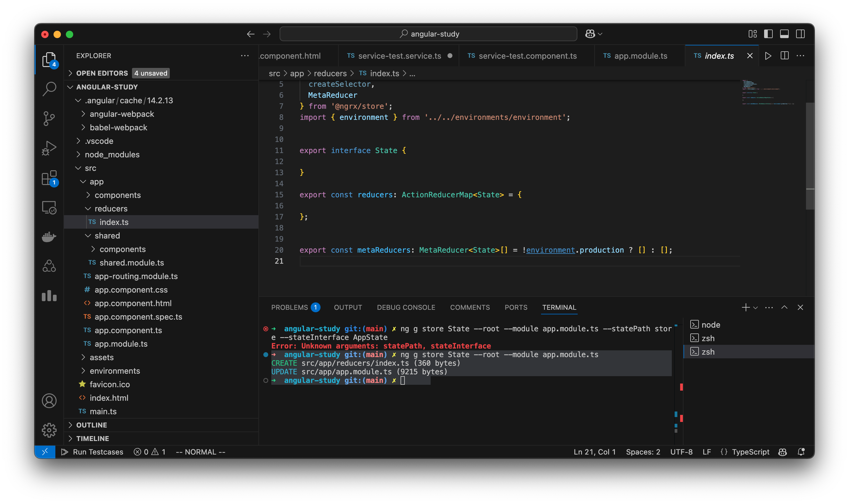Open notifications via the bell icon
The image size is (849, 504).
[x=801, y=452]
